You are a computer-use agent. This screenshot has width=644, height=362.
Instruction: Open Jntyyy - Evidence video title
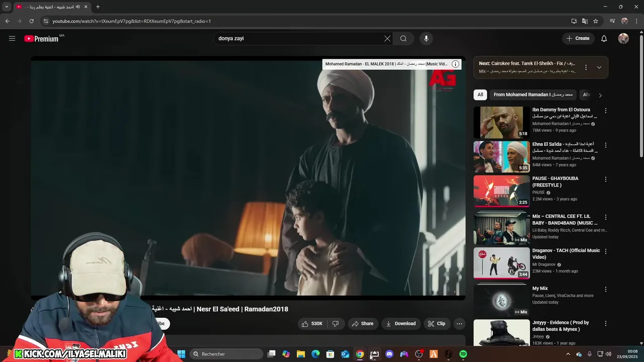(x=560, y=326)
